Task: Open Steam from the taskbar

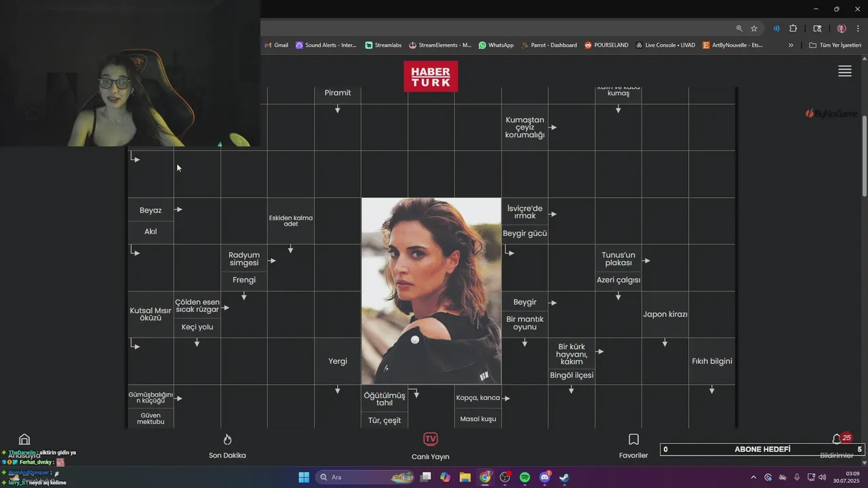Action: click(564, 477)
